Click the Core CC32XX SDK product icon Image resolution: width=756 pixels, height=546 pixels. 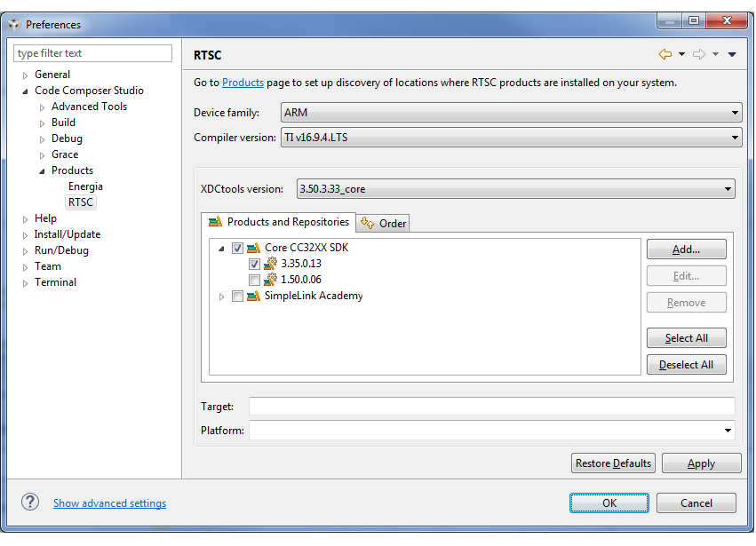click(253, 249)
